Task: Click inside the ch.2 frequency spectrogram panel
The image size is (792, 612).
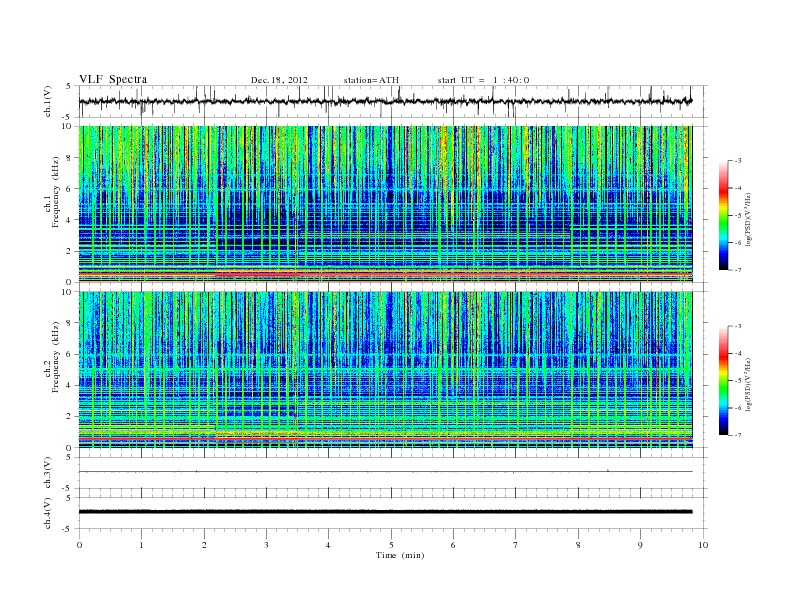Action: click(x=386, y=370)
